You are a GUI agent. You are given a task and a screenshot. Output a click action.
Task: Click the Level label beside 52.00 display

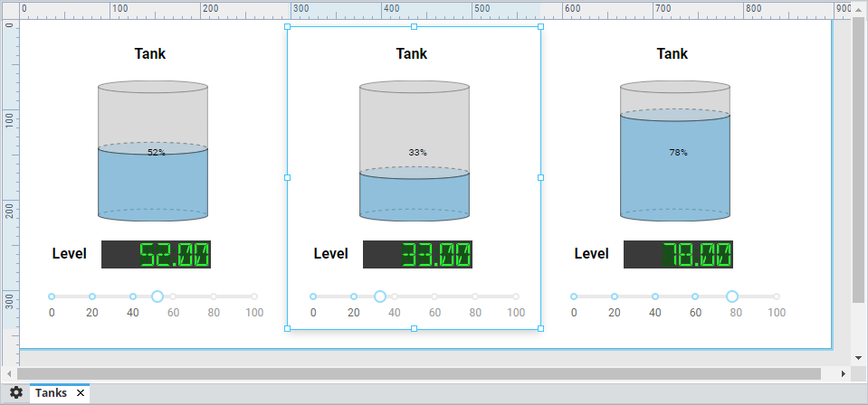[x=69, y=254]
